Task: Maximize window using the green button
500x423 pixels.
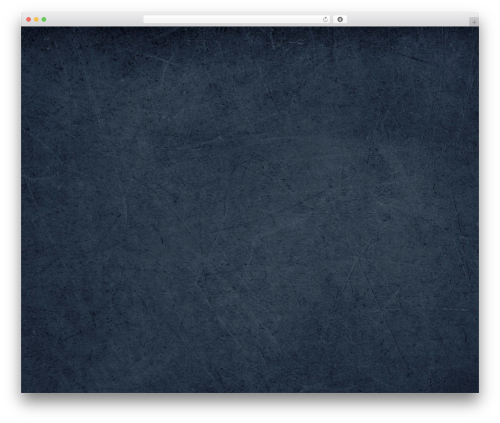Action: click(44, 20)
